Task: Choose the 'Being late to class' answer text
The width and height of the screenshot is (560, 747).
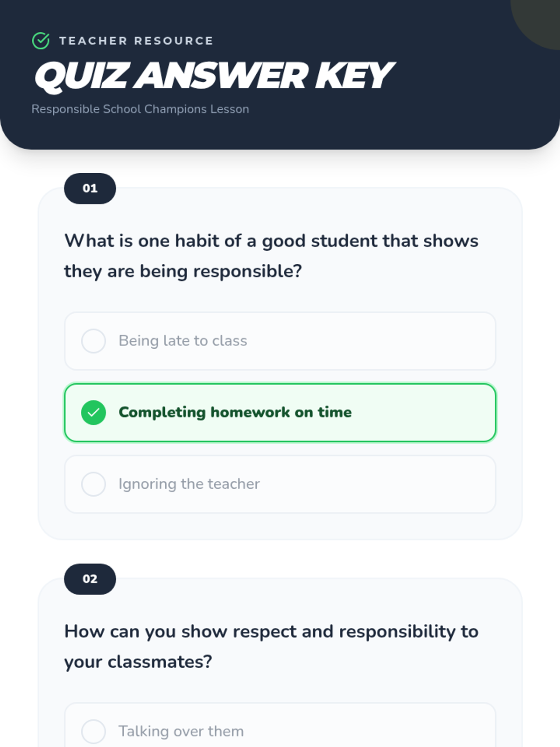Action: coord(182,341)
